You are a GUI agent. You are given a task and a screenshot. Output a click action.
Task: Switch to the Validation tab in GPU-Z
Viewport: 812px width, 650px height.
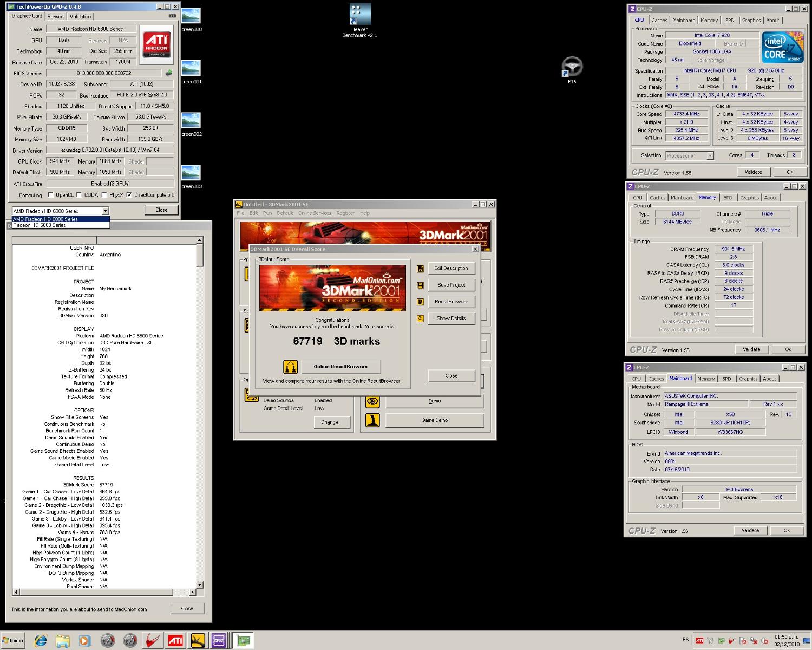(80, 17)
